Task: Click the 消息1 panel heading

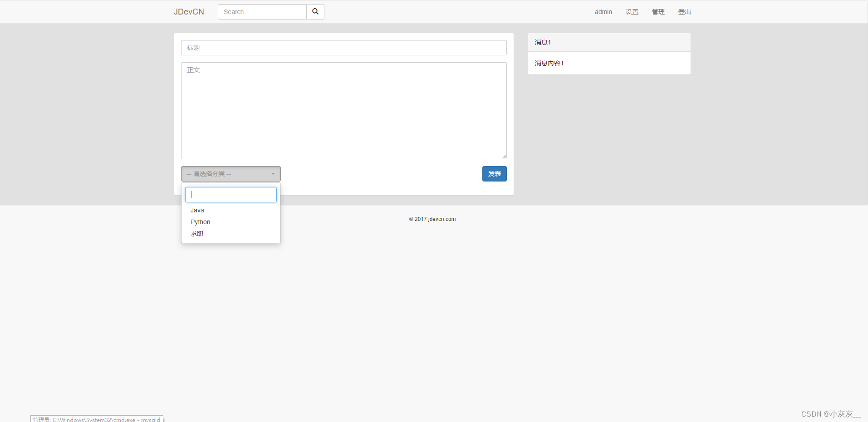Action: point(609,42)
